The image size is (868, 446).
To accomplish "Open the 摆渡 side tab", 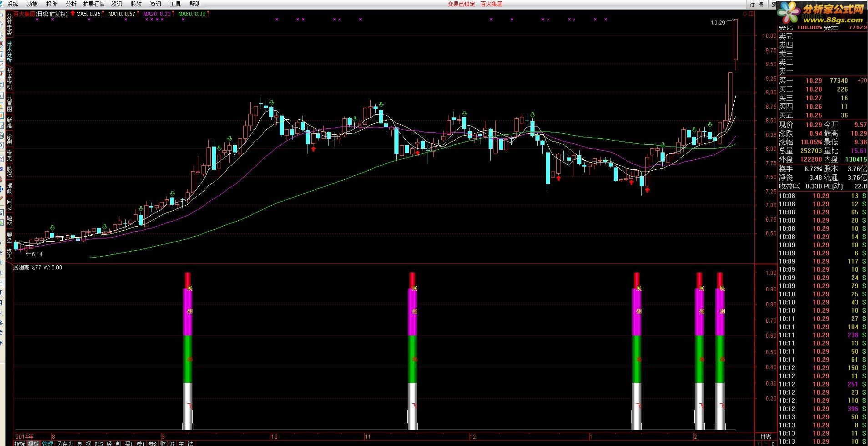I will [9, 188].
